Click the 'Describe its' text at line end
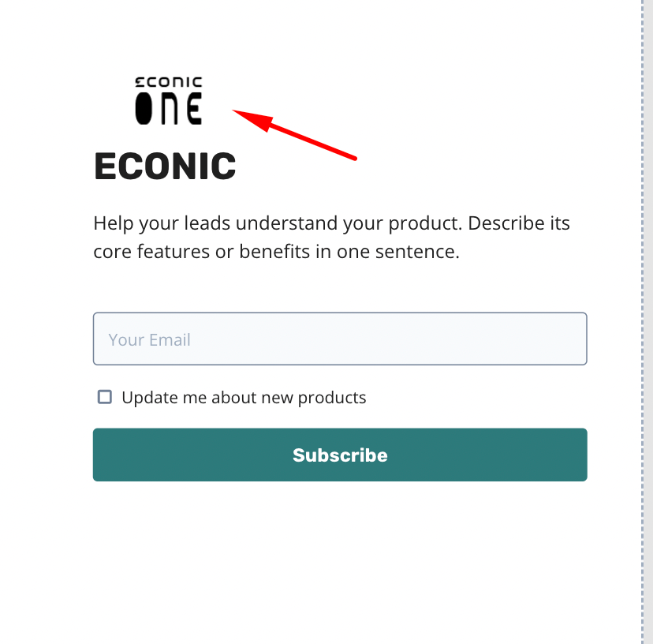 (x=519, y=223)
